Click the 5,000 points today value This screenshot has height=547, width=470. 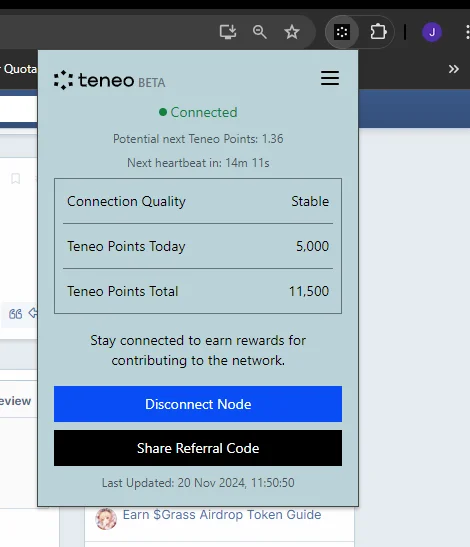click(x=312, y=246)
